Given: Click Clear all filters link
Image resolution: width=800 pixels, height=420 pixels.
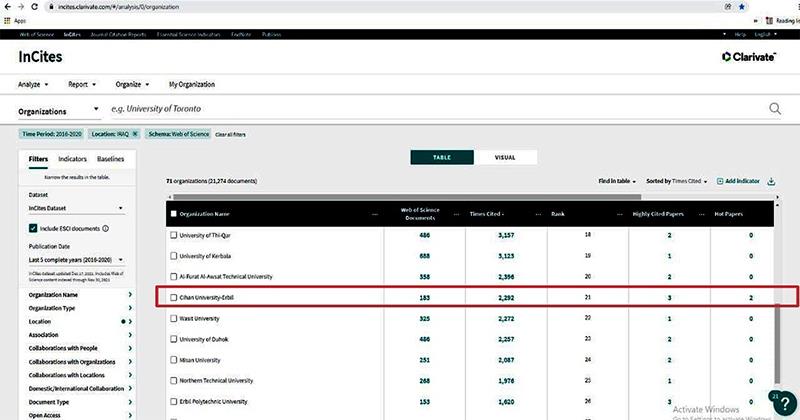Looking at the screenshot, I should [230, 134].
